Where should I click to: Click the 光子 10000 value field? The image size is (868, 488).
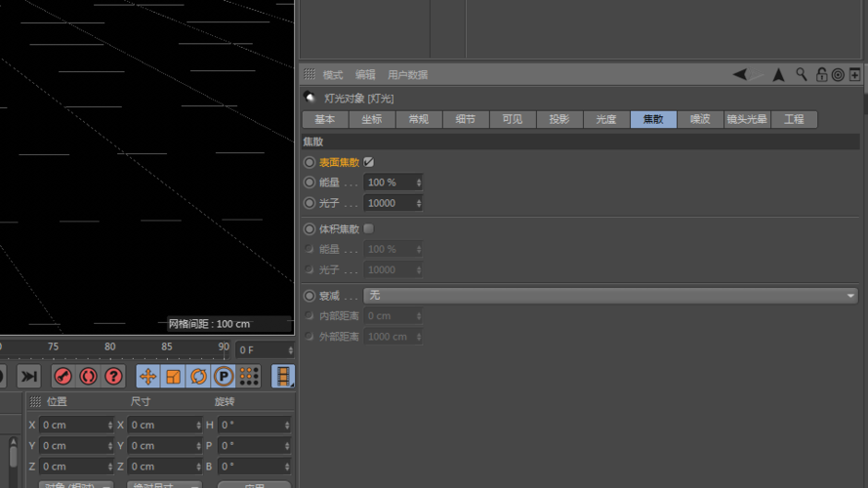[x=389, y=203]
